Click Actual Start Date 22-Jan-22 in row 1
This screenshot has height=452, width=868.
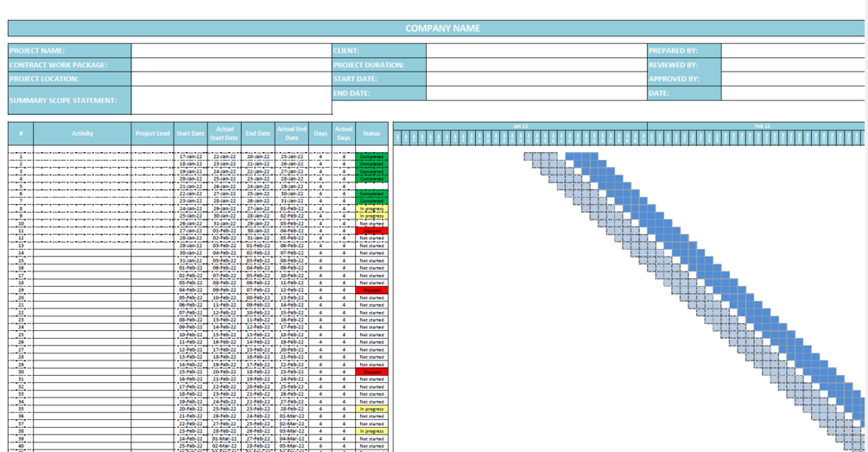click(225, 156)
